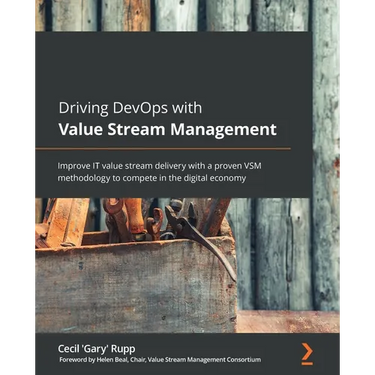
Task: Click the orange Packt logo icon
Action: pos(307,354)
